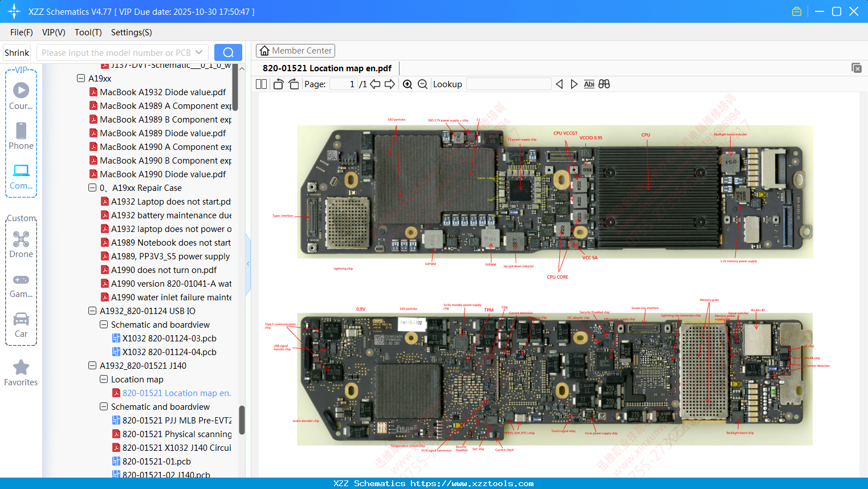Zoom in on the PDF
Viewport: 868px width, 489px height.
point(407,84)
